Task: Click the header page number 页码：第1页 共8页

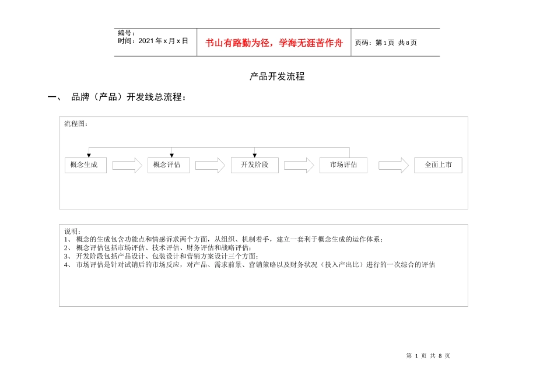Action: (x=386, y=43)
